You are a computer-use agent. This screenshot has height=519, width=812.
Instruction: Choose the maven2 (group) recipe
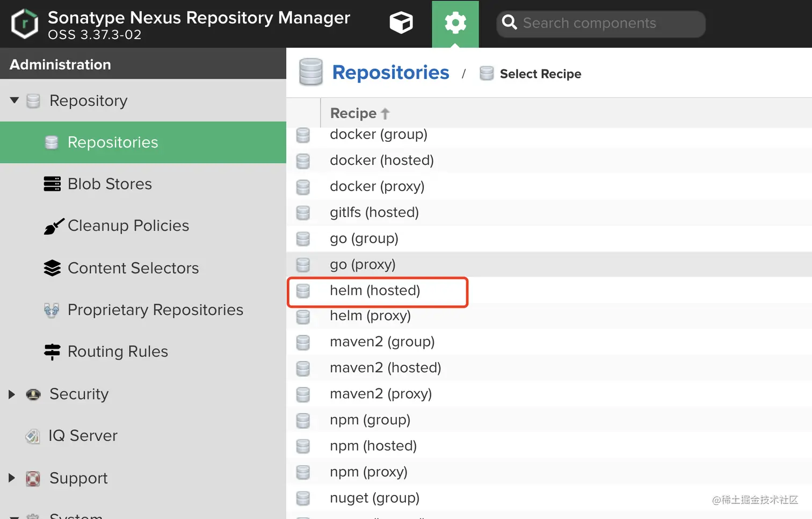tap(549, 342)
